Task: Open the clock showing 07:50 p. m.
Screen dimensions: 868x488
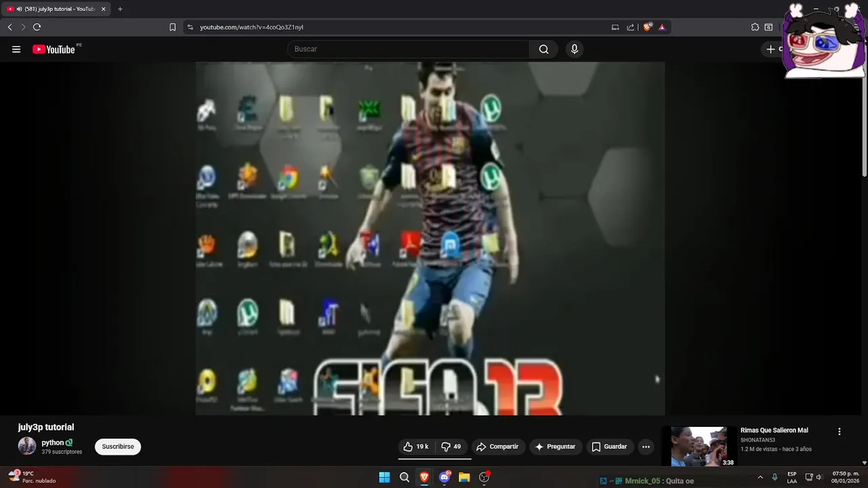Action: (x=846, y=477)
